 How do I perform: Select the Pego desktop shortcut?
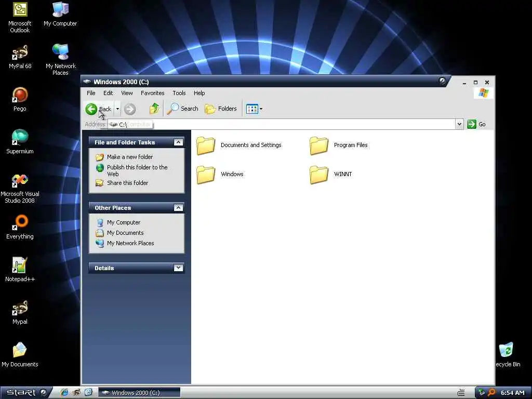(x=20, y=100)
